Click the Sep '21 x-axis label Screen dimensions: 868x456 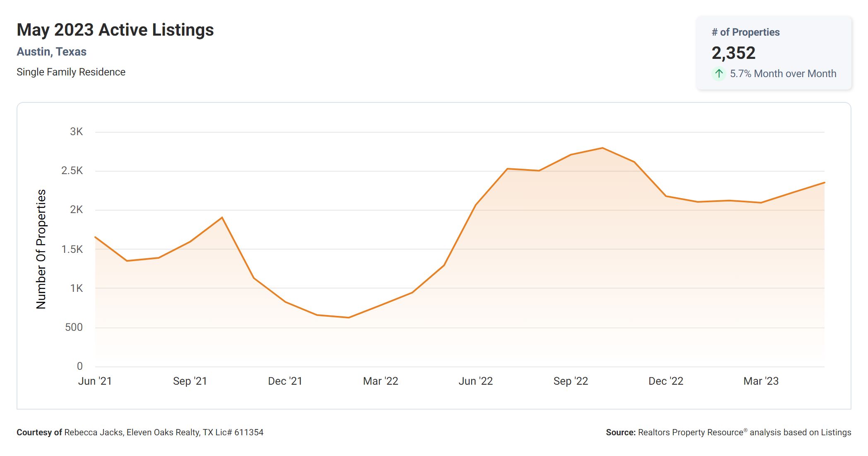tap(190, 381)
